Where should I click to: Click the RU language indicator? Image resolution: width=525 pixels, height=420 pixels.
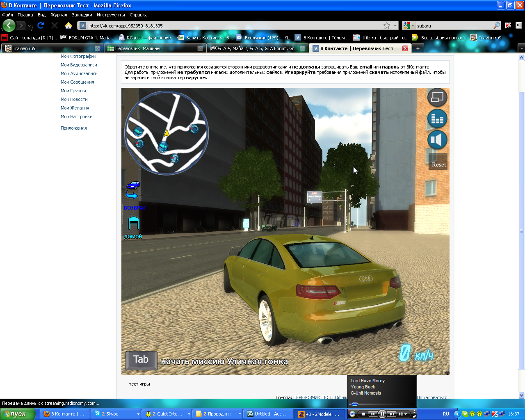tap(446, 414)
